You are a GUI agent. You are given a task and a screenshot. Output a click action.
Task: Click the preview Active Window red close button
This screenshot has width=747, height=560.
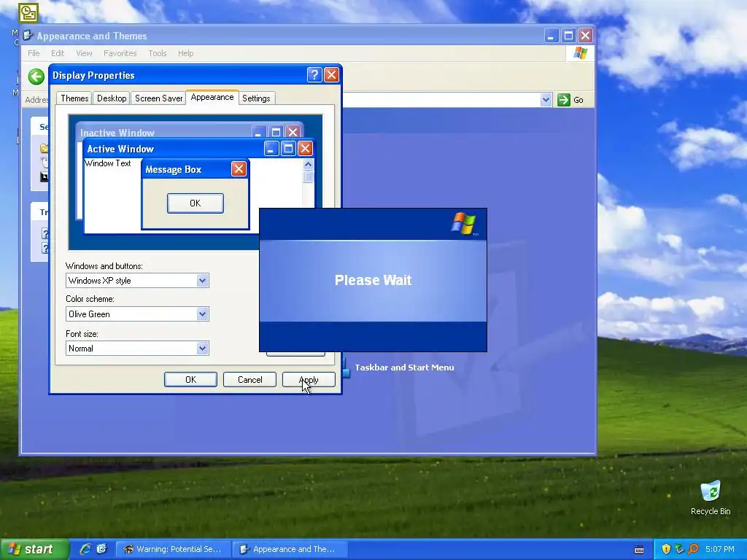(x=305, y=149)
